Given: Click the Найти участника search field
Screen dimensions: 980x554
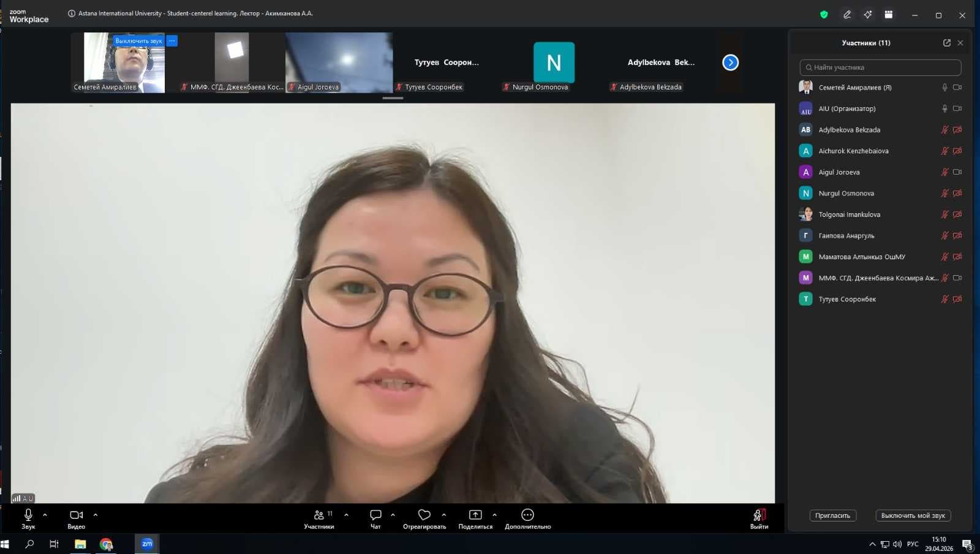Looking at the screenshot, I should [x=881, y=67].
